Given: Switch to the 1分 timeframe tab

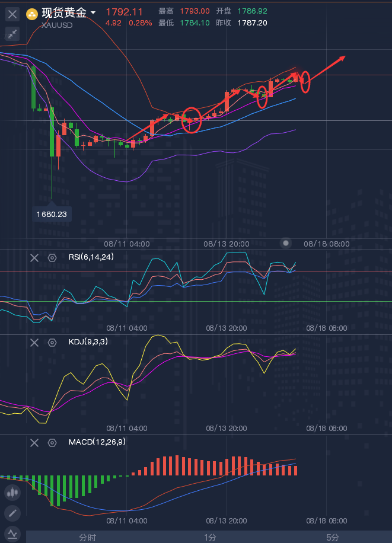Looking at the screenshot, I should tap(210, 538).
